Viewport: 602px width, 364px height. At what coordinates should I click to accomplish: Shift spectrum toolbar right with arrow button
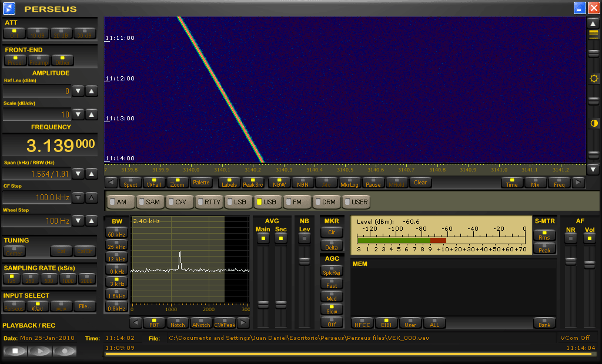pos(578,183)
